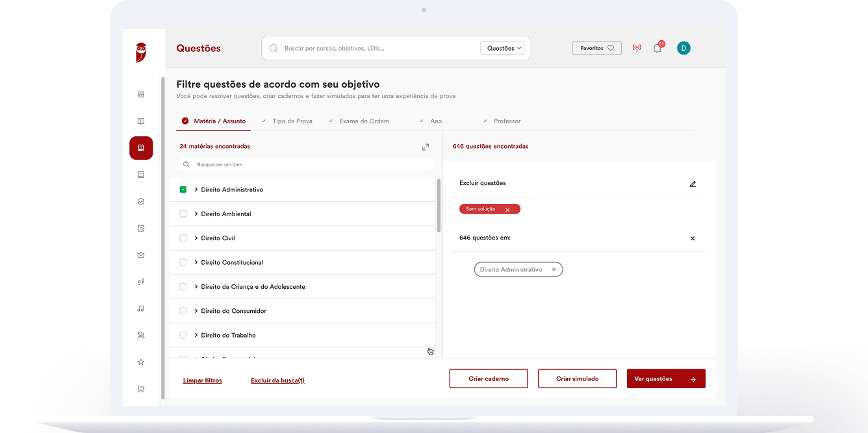Click the star icon in sidebar
Screen dimensions: 868x433
tap(141, 362)
